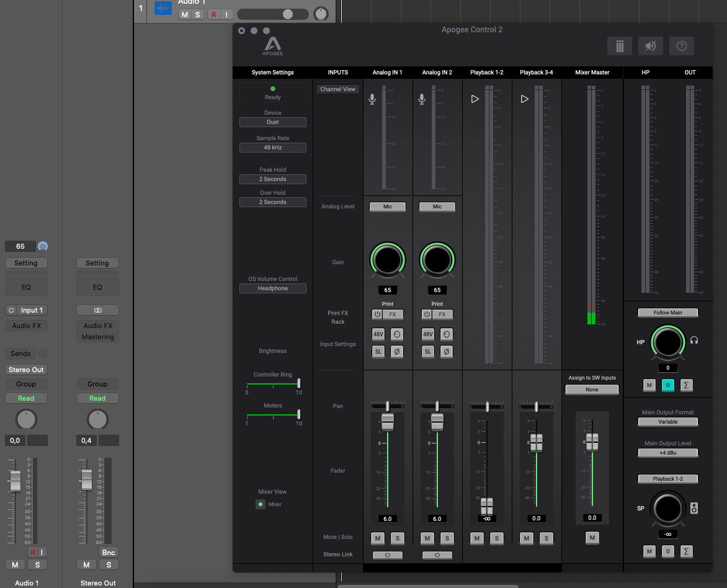Image resolution: width=727 pixels, height=588 pixels.
Task: Record-enable Audio 1 track in track header
Action: (x=214, y=14)
